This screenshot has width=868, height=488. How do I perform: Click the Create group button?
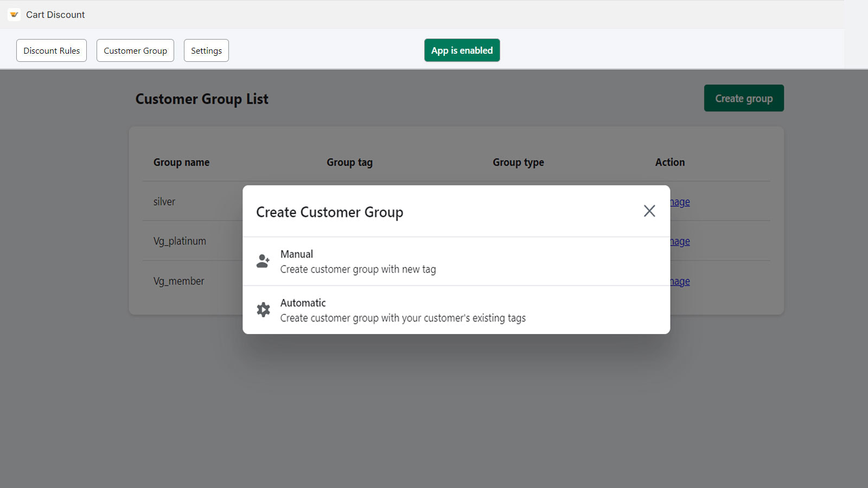744,98
